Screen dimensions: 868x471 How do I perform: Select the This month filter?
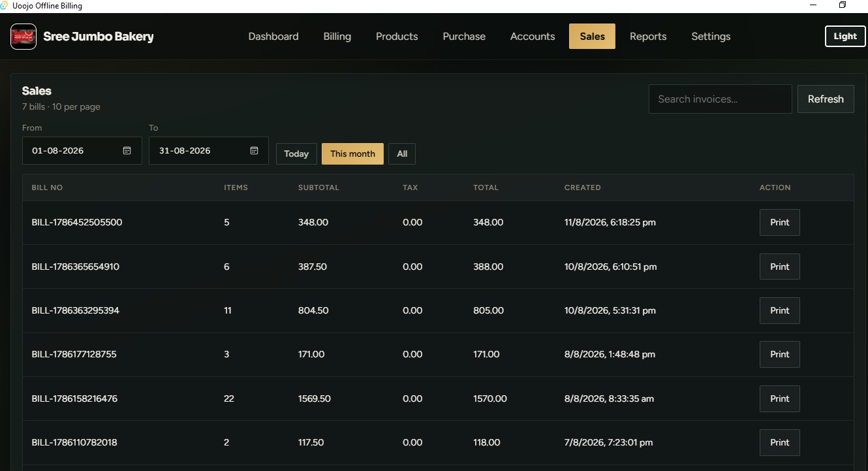pyautogui.click(x=352, y=154)
